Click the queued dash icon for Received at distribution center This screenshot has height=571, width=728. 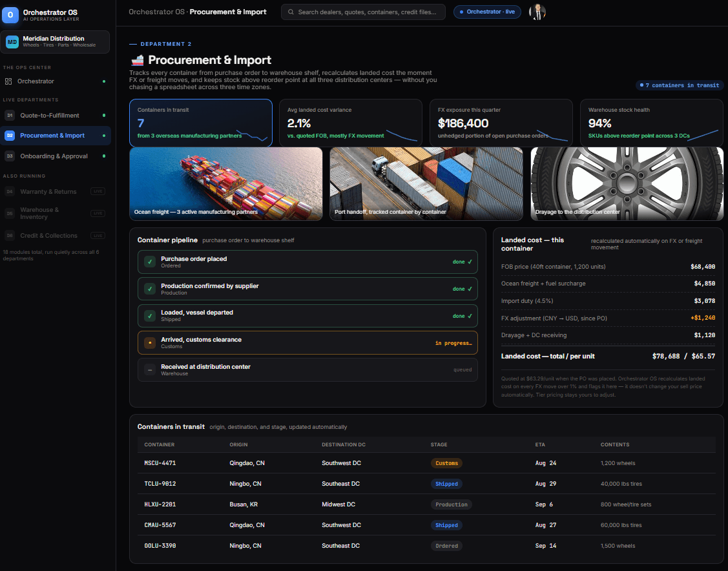coord(149,369)
